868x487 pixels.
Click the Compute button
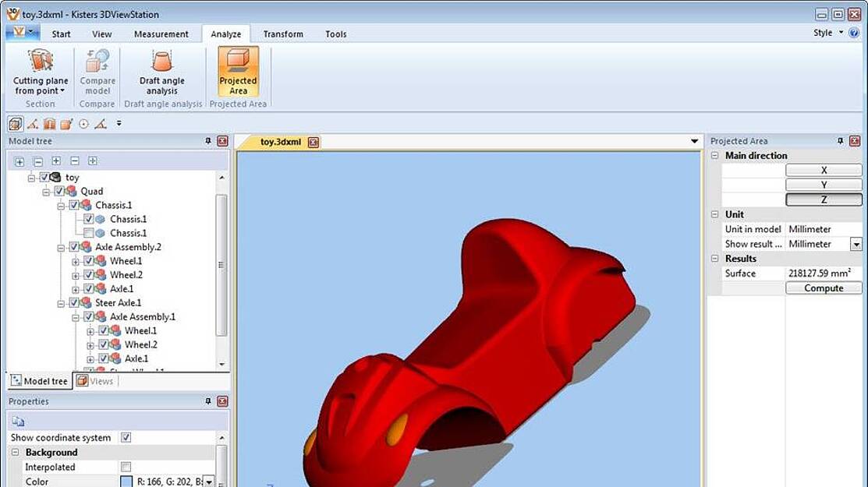click(824, 288)
